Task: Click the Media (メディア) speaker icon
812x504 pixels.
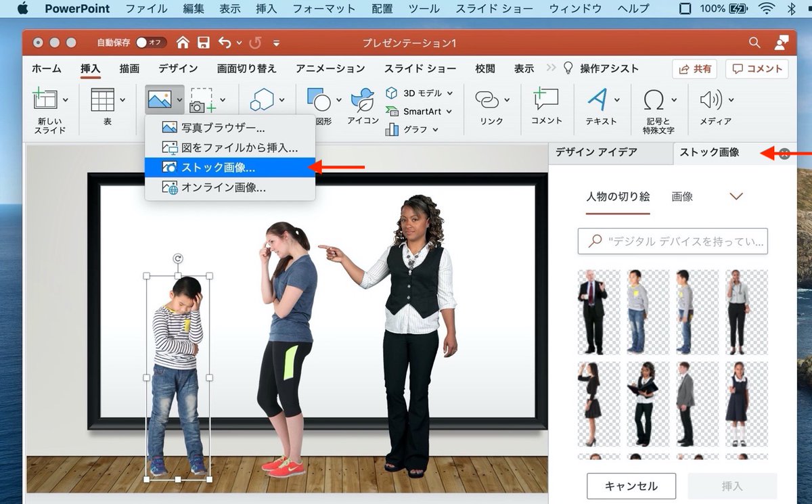Action: [711, 99]
